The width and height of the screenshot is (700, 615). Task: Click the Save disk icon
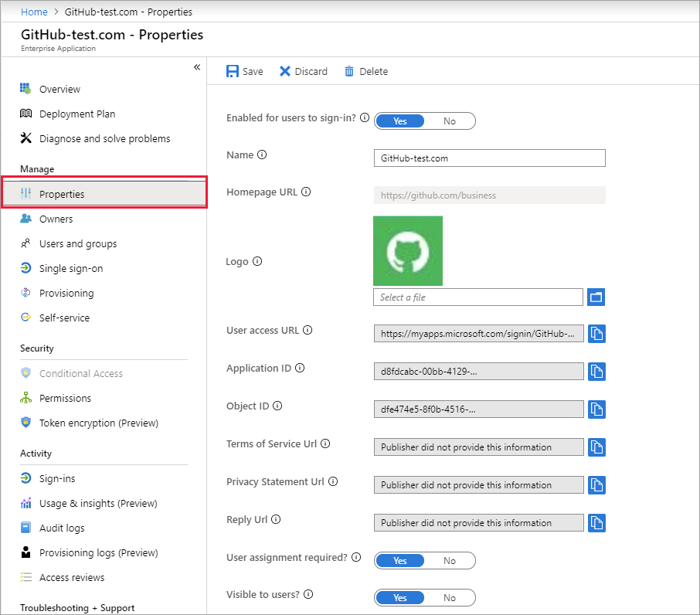[233, 71]
